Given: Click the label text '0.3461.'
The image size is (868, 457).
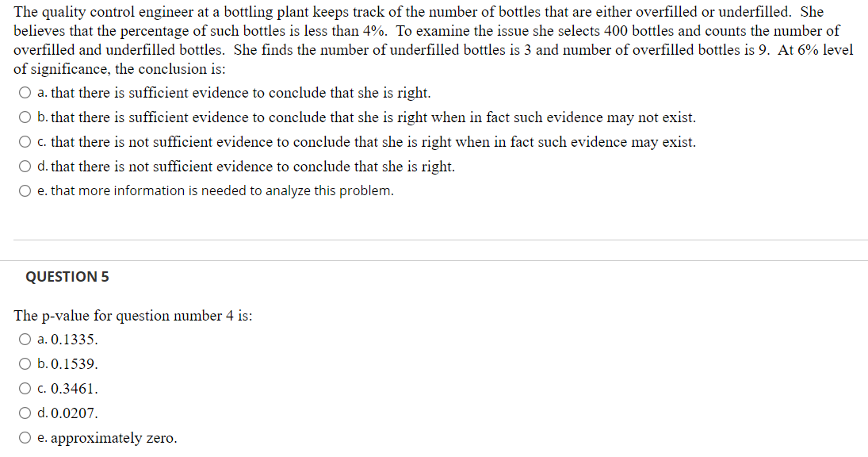Looking at the screenshot, I should point(75,389).
